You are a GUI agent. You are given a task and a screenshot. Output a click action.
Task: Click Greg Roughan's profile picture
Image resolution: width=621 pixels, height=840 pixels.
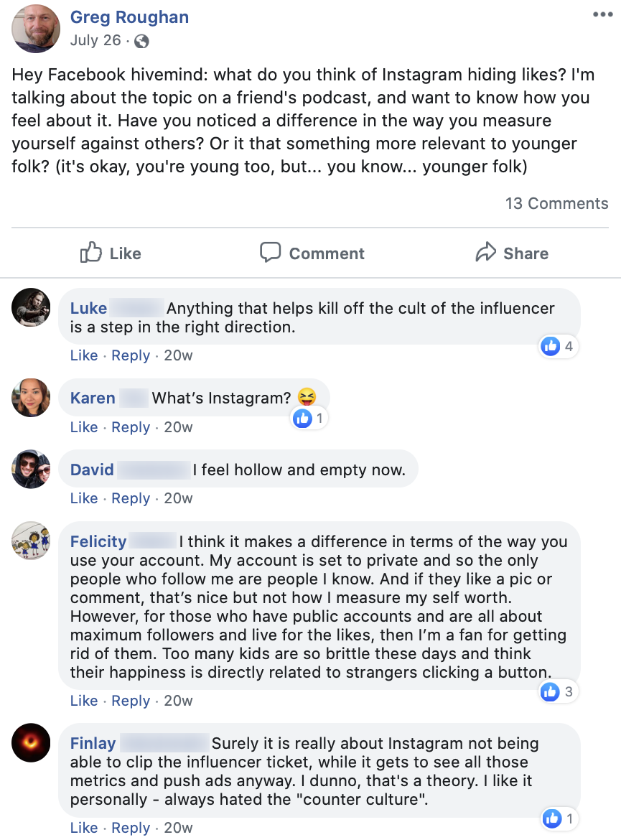[36, 28]
